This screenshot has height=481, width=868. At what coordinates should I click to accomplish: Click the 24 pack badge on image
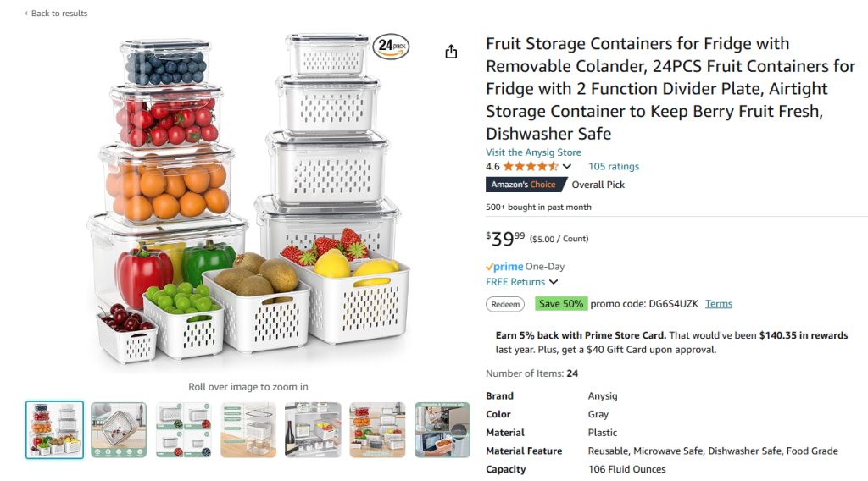tap(391, 47)
